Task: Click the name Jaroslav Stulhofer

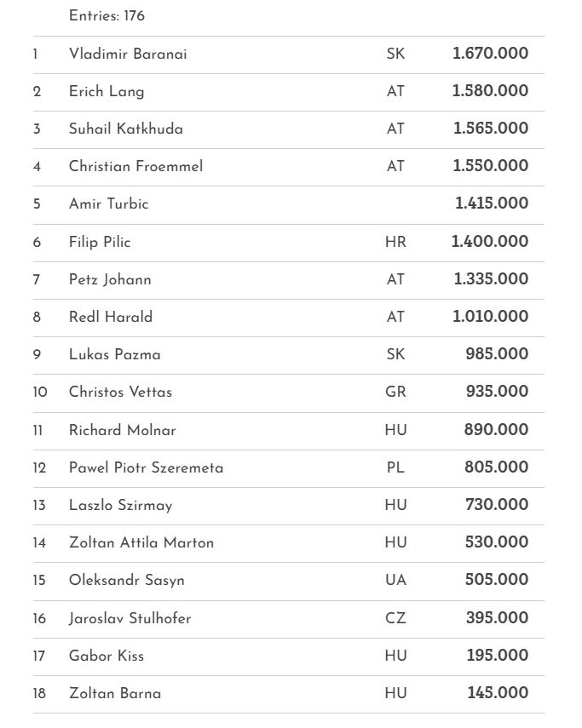Action: point(130,618)
